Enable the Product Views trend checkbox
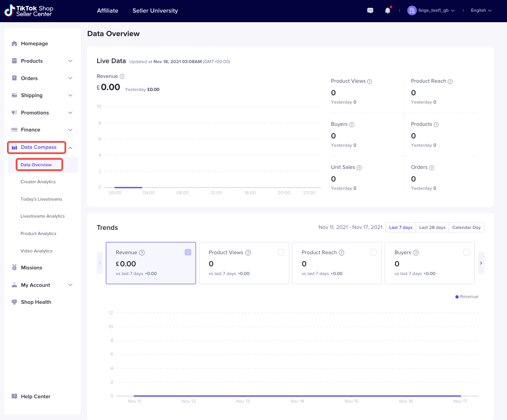The width and height of the screenshot is (507, 420). click(x=281, y=252)
